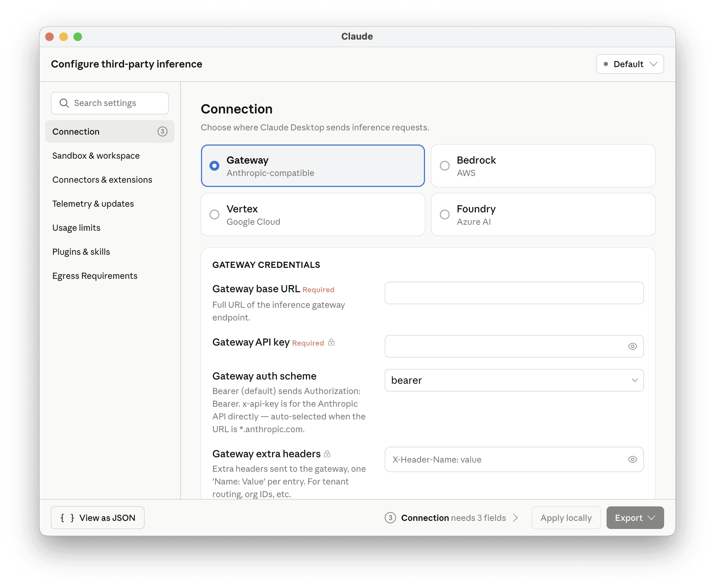Focus the Gateway base URL input field

(514, 293)
